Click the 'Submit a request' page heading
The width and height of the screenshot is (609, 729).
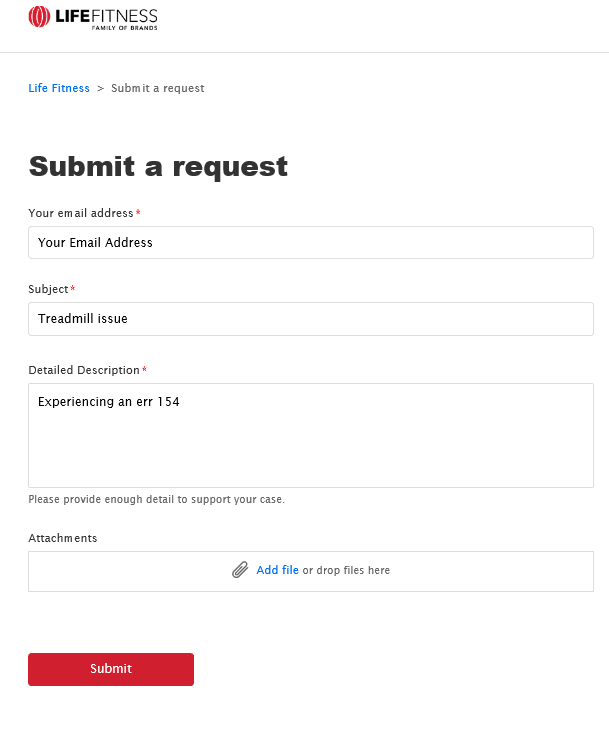point(159,166)
